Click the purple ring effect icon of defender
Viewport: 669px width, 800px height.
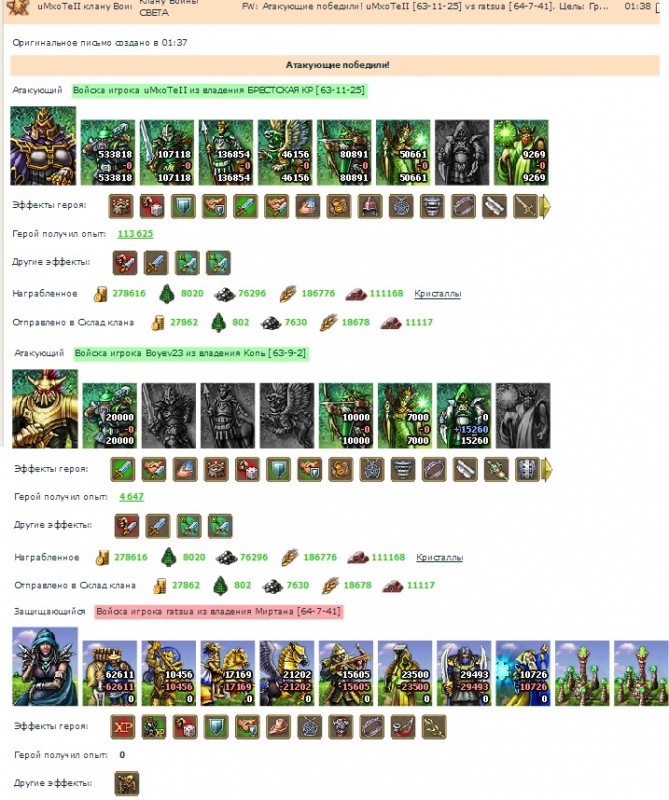pyautogui.click(x=372, y=727)
